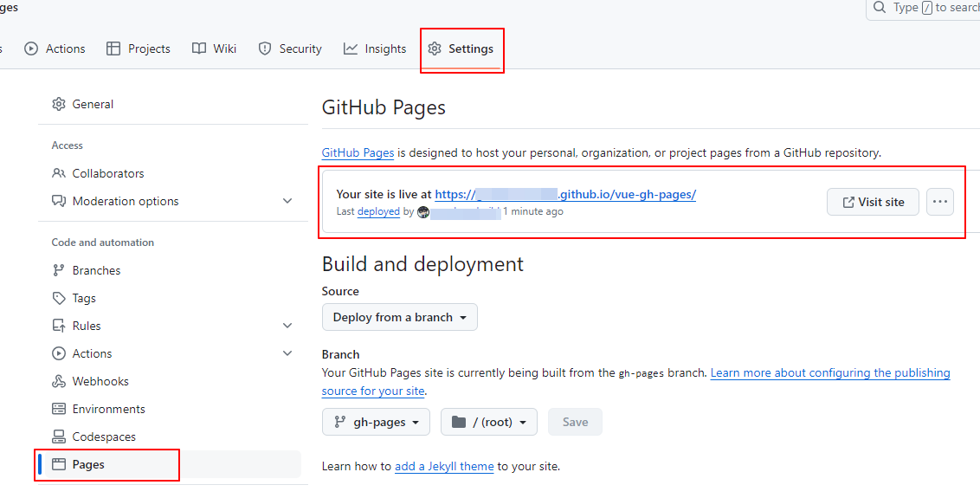This screenshot has height=498, width=980.
Task: Select Collaborators in settings sidebar
Action: click(x=170, y=173)
